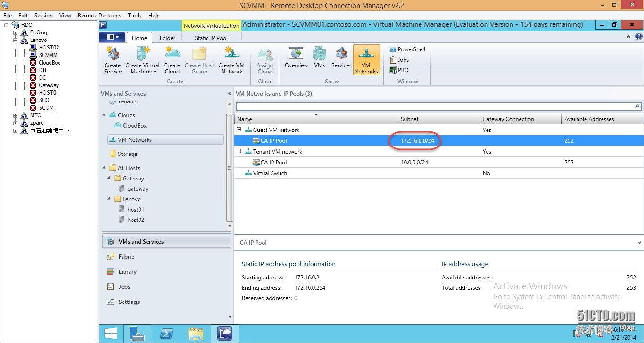The width and height of the screenshot is (644, 343).
Task: Collapse the Tenant VM network row
Action: coord(239,151)
